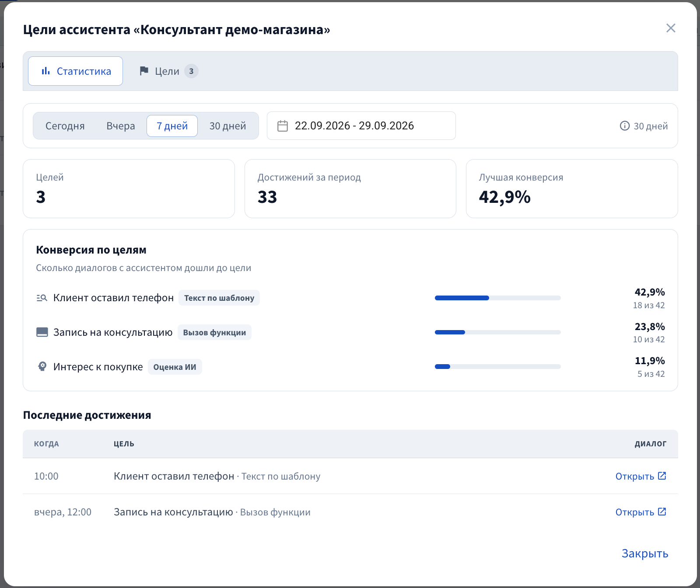
Task: Switch to the Статистика tab
Action: 75,71
